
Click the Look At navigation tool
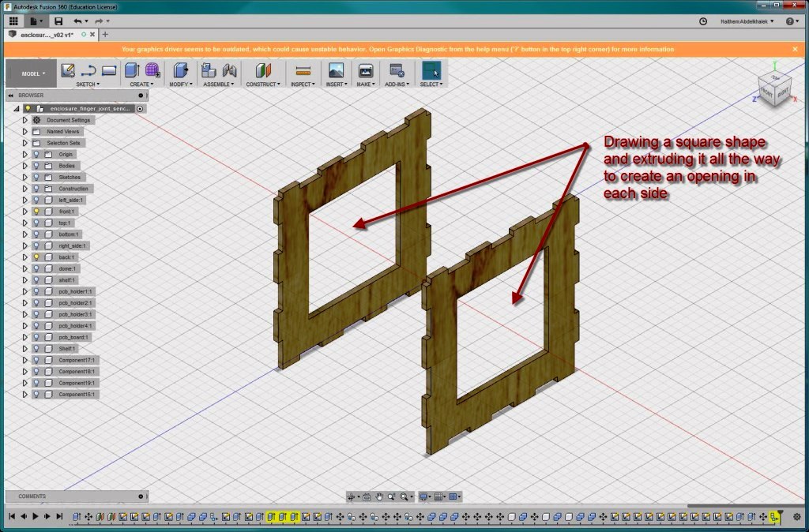[x=367, y=497]
